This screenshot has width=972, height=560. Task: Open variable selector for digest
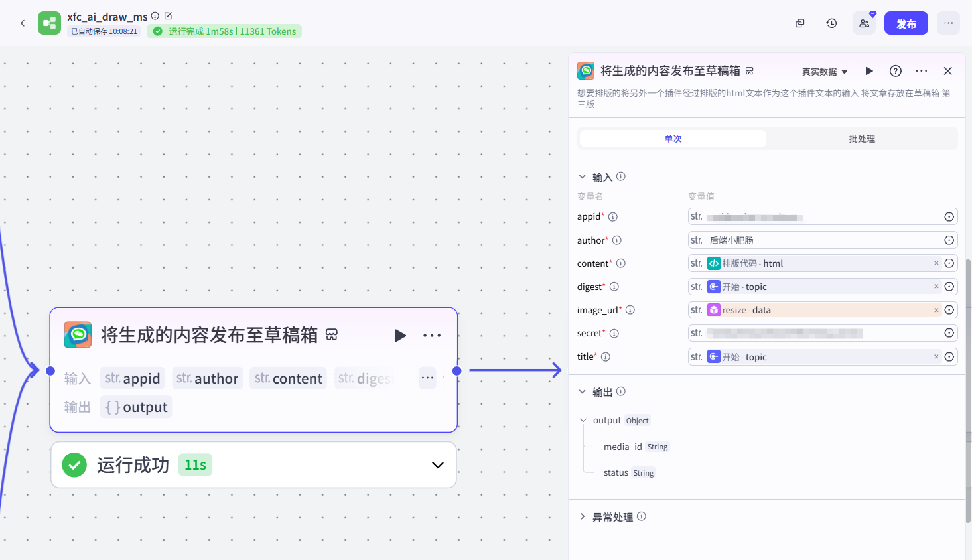click(949, 287)
